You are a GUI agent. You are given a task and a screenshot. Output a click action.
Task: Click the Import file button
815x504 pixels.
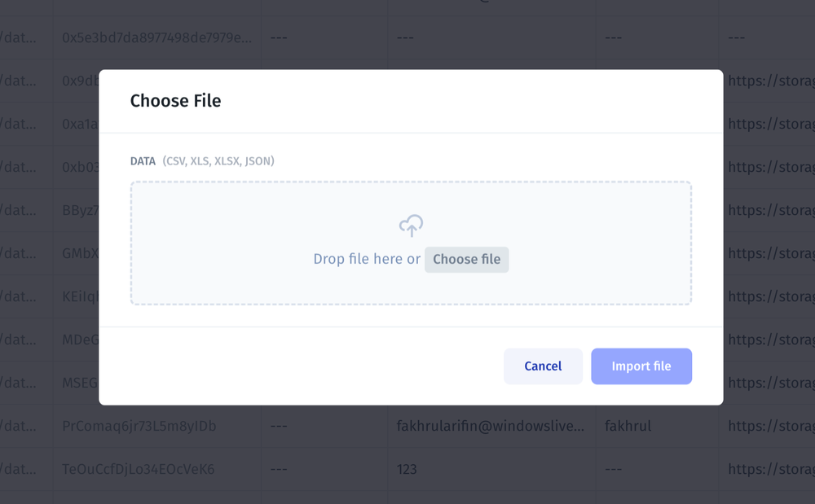(641, 366)
